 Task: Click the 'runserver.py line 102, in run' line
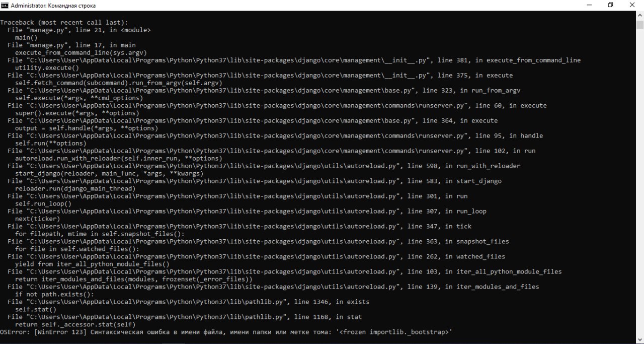(272, 151)
